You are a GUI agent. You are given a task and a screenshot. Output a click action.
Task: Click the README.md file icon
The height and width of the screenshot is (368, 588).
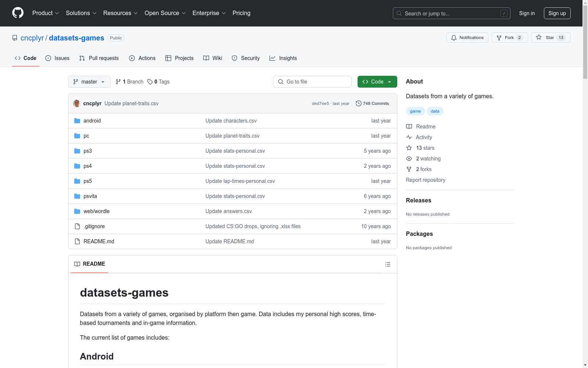[x=77, y=241]
